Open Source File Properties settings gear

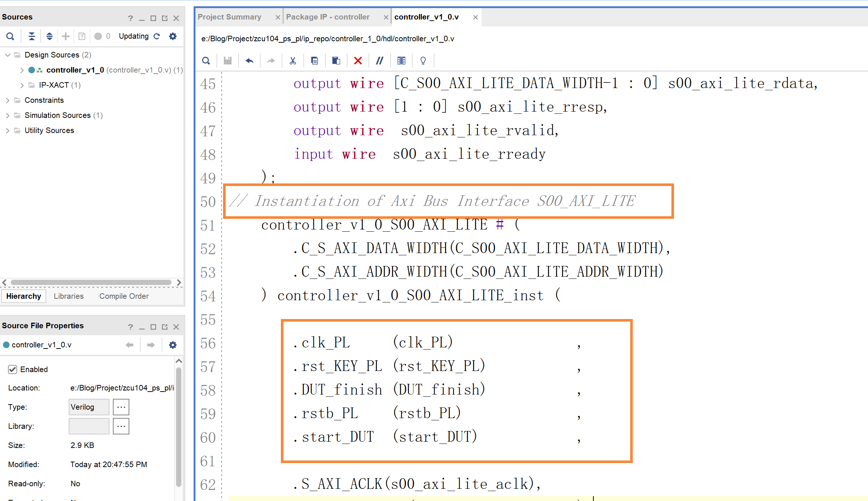tap(173, 345)
